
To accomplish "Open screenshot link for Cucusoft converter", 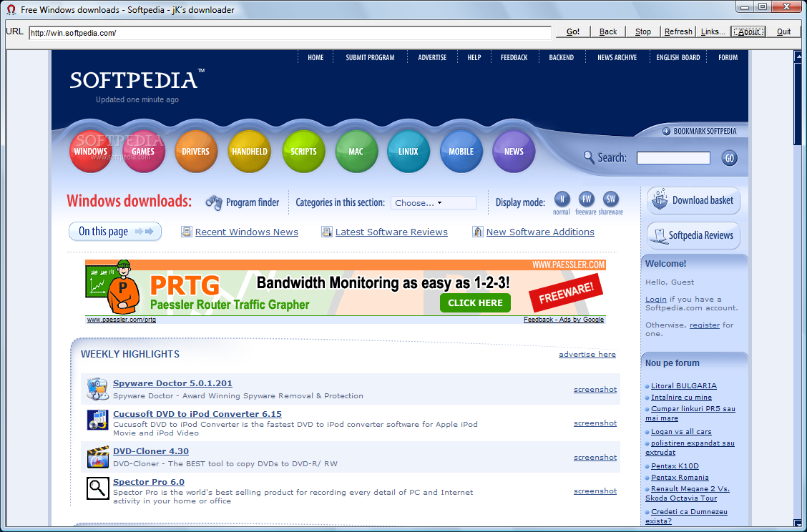I will tap(595, 423).
